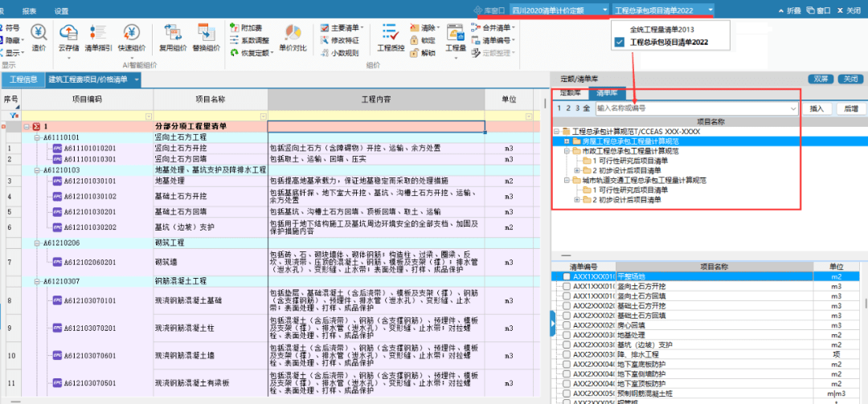The width and height of the screenshot is (868, 404).
Task: Click the 隐藏 hide toolbar item
Action: point(11,40)
